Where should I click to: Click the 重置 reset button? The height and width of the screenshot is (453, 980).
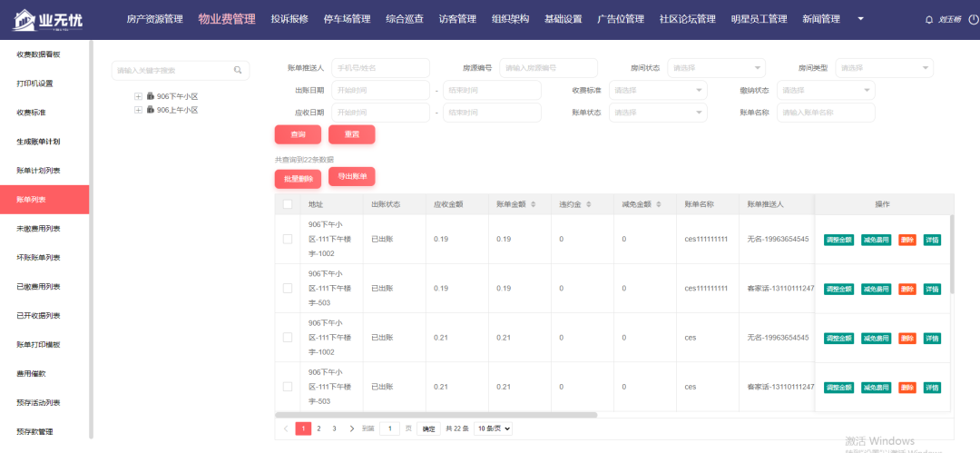click(352, 134)
